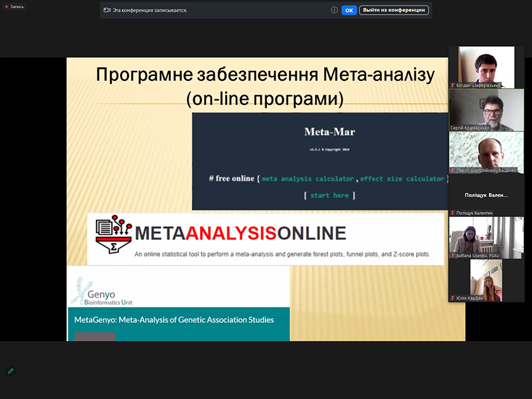Click the Meta-Mar version copyright line

click(329, 150)
